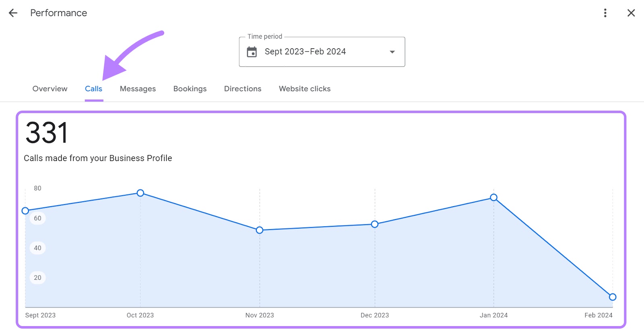Click the calendar icon in Time period
Image resolution: width=644 pixels, height=335 pixels.
252,52
